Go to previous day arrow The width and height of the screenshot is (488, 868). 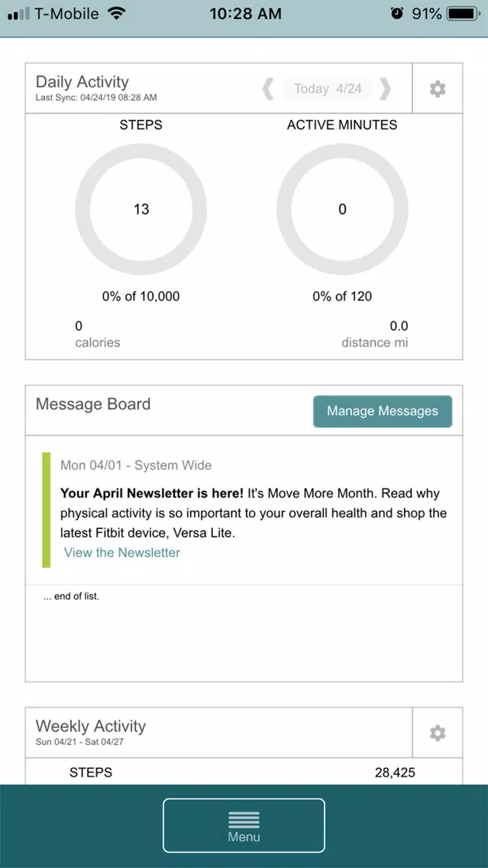pos(268,89)
